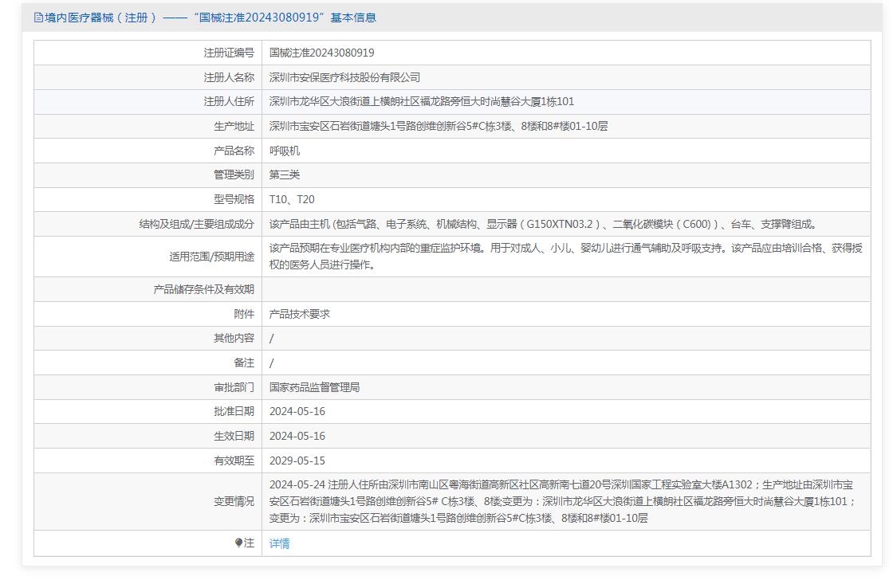The image size is (893, 588).
Task: Select expiry date 2029-05-15
Action: point(297,461)
